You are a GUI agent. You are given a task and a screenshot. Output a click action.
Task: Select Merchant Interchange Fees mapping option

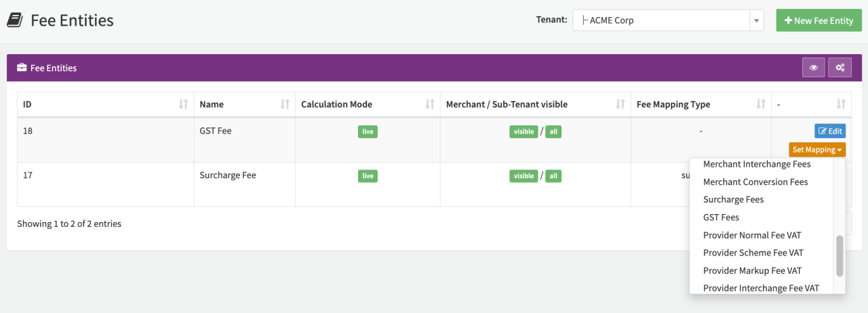(757, 164)
